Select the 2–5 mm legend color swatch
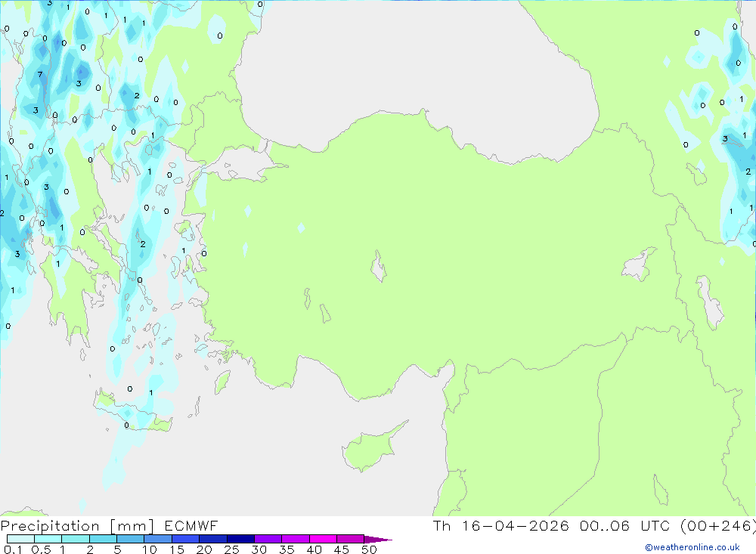756x554 pixels. point(103,539)
